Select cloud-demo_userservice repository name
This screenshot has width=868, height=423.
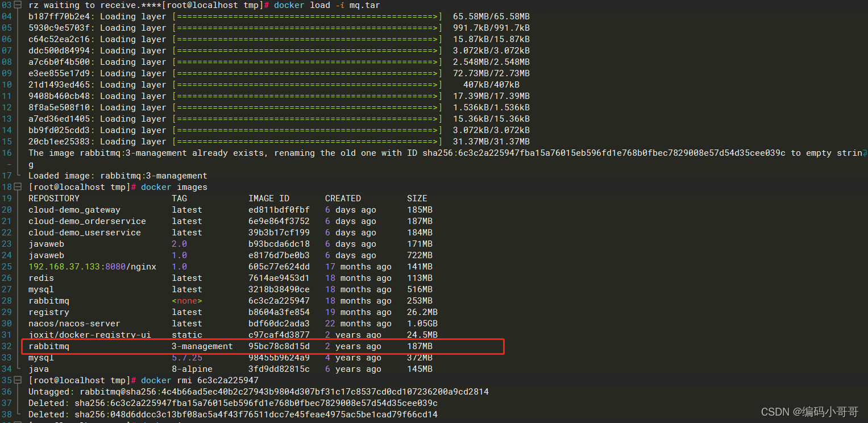click(85, 233)
